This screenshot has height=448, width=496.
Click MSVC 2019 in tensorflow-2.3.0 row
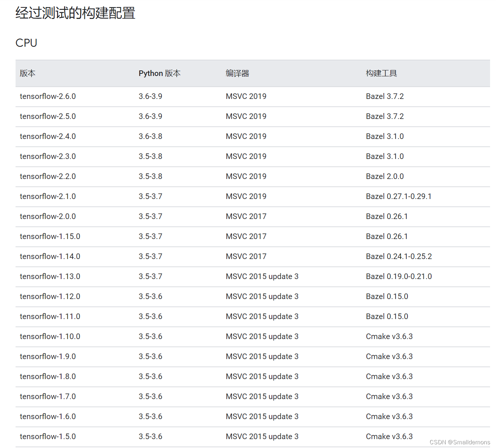tap(246, 156)
